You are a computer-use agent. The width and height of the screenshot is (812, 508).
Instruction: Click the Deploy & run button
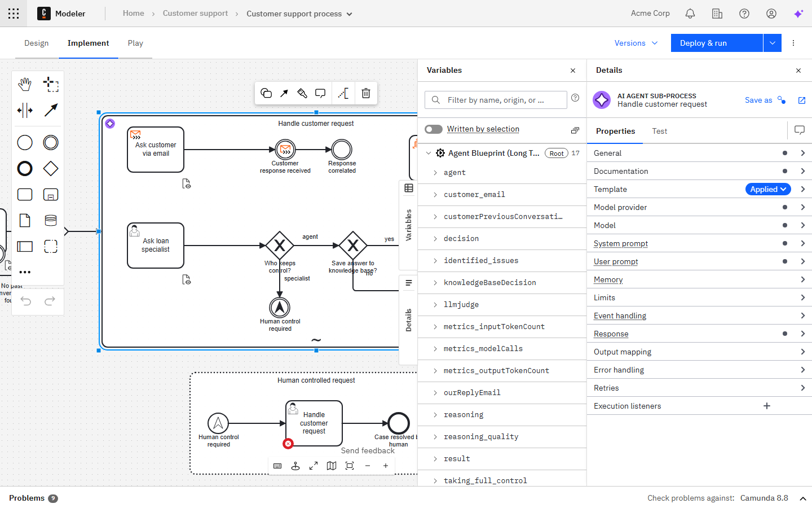(x=716, y=43)
